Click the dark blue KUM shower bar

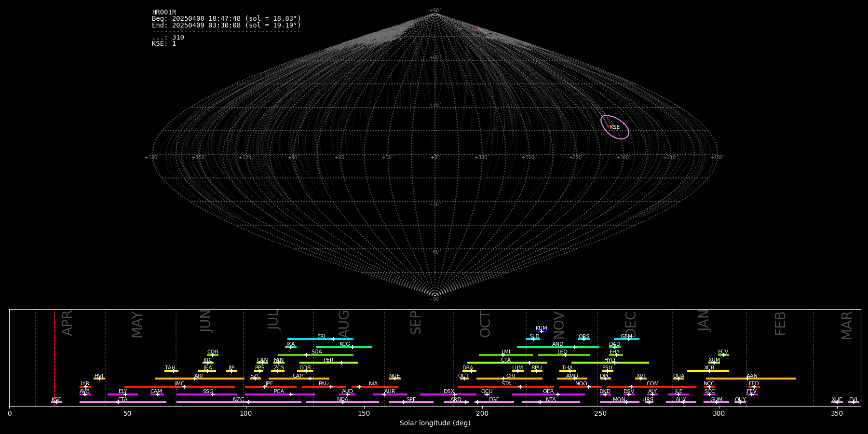tap(542, 331)
